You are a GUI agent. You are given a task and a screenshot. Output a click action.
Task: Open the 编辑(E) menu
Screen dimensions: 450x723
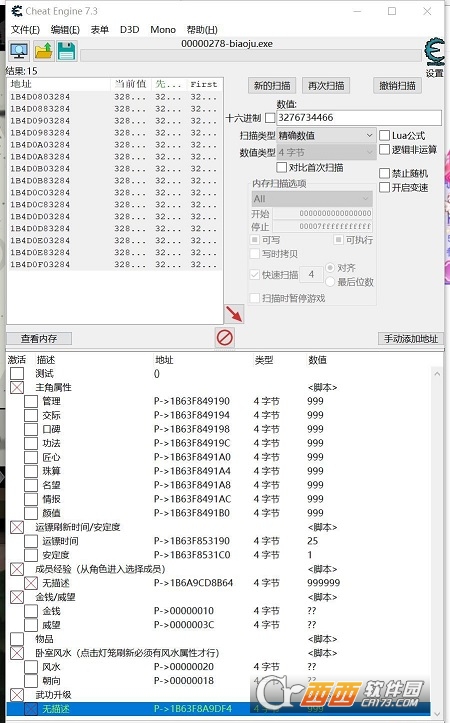(x=65, y=30)
